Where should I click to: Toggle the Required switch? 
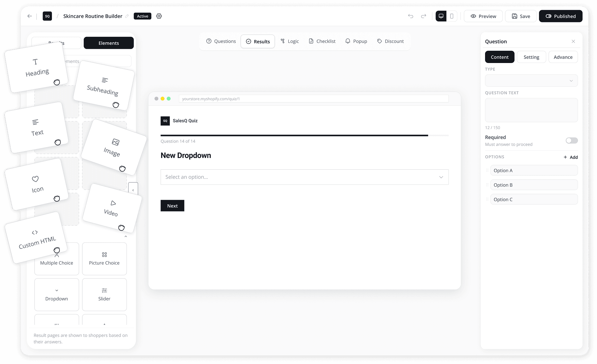click(x=571, y=140)
